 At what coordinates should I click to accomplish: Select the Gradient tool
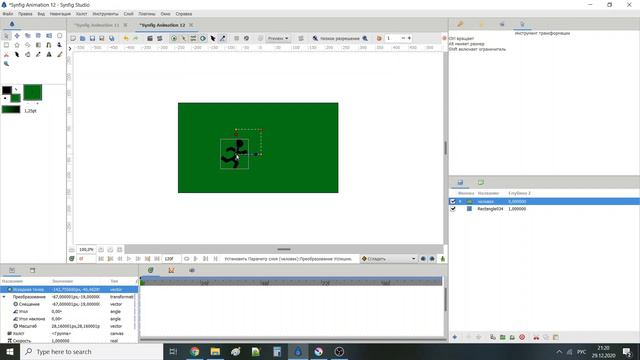(x=38, y=45)
